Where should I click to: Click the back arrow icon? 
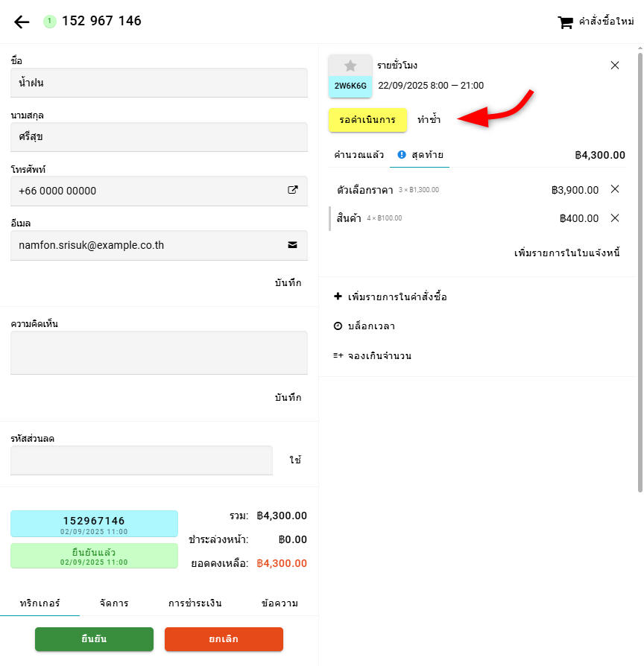(x=22, y=22)
